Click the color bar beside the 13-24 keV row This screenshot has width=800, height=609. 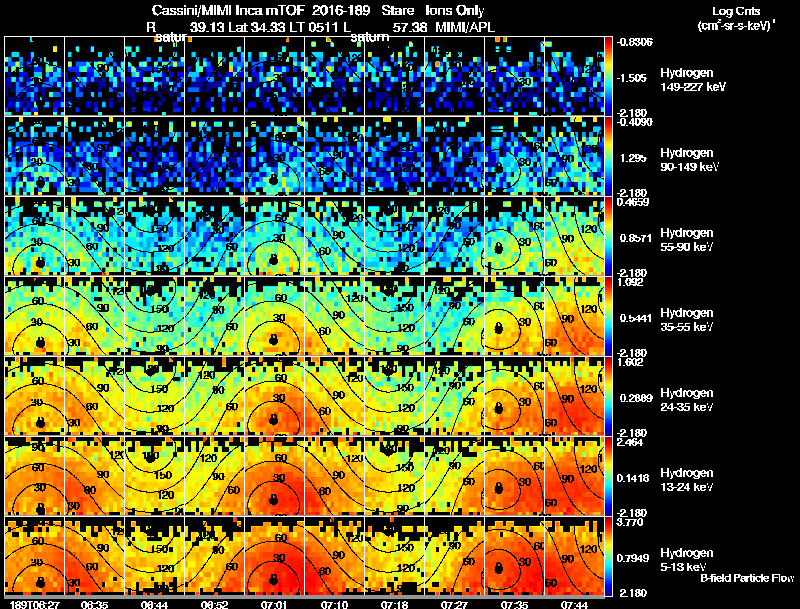point(608,476)
